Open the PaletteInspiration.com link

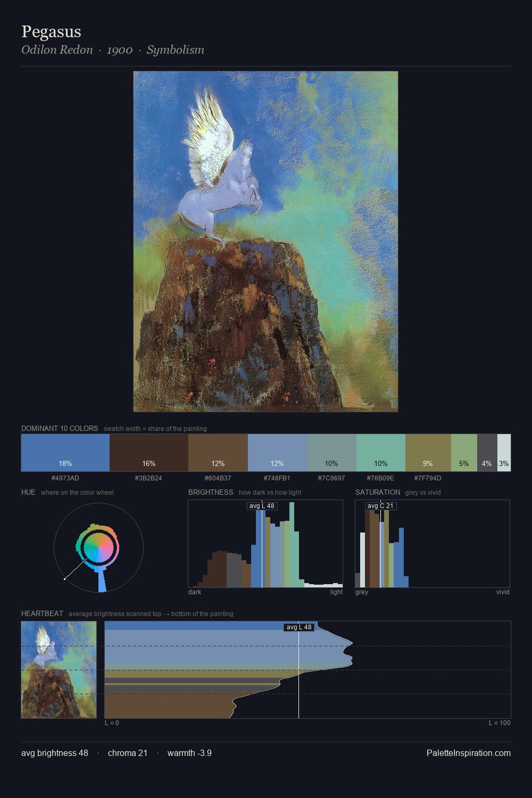pyautogui.click(x=469, y=753)
